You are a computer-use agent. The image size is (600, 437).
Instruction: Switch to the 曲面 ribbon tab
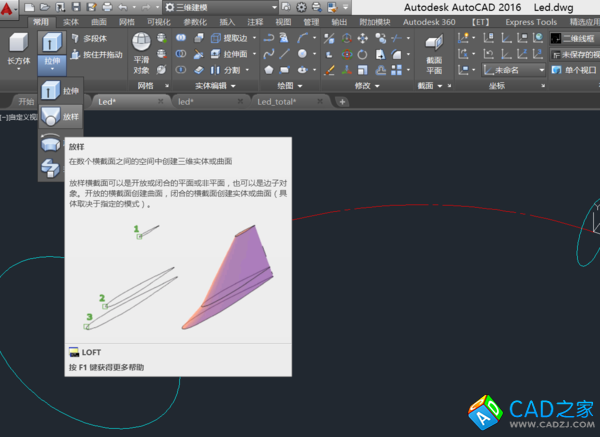[98, 21]
